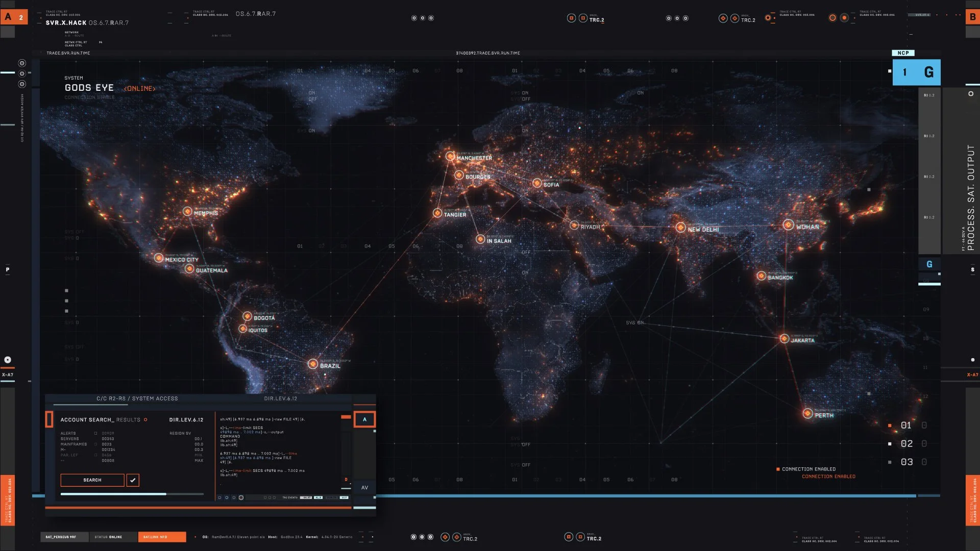Screen dimensions: 980x551
Task: Click the Manchester node marker
Action: pos(450,156)
